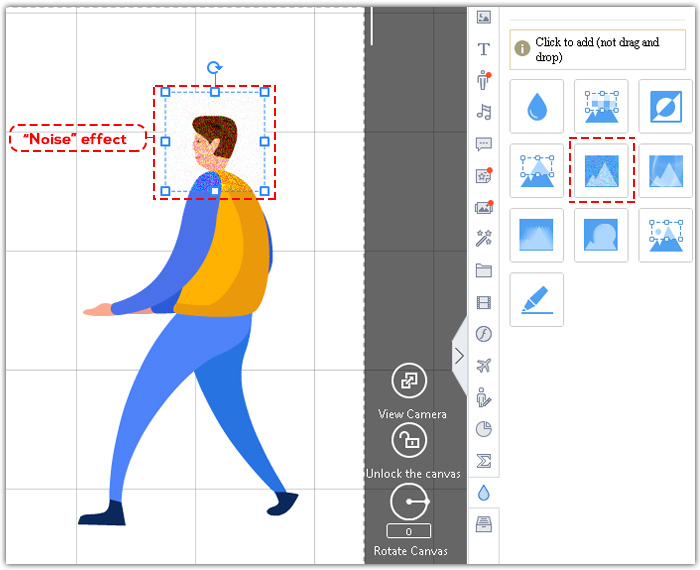Click the rotation handle above the selection
Screen dimensions: 700x570
pos(215,68)
